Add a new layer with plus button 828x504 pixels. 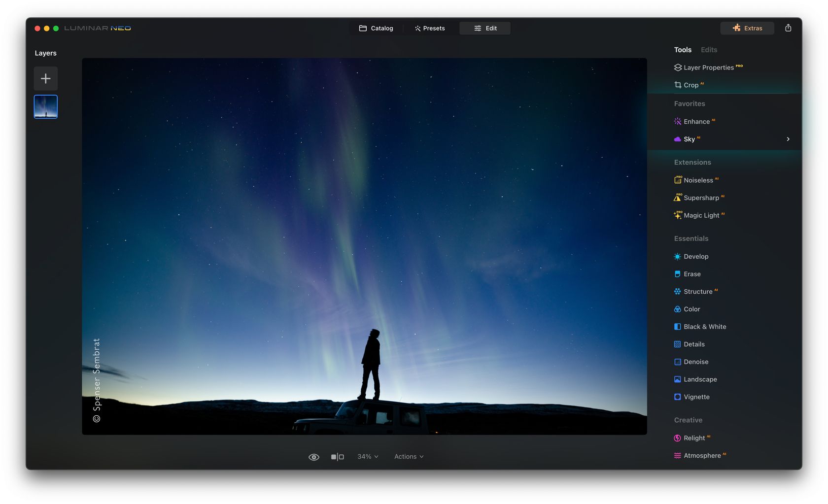tap(46, 79)
